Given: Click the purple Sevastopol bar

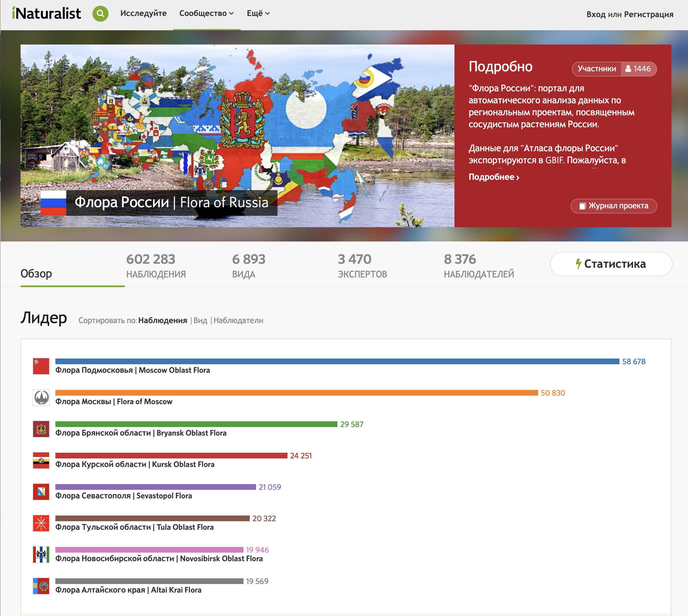Looking at the screenshot, I should click(156, 487).
